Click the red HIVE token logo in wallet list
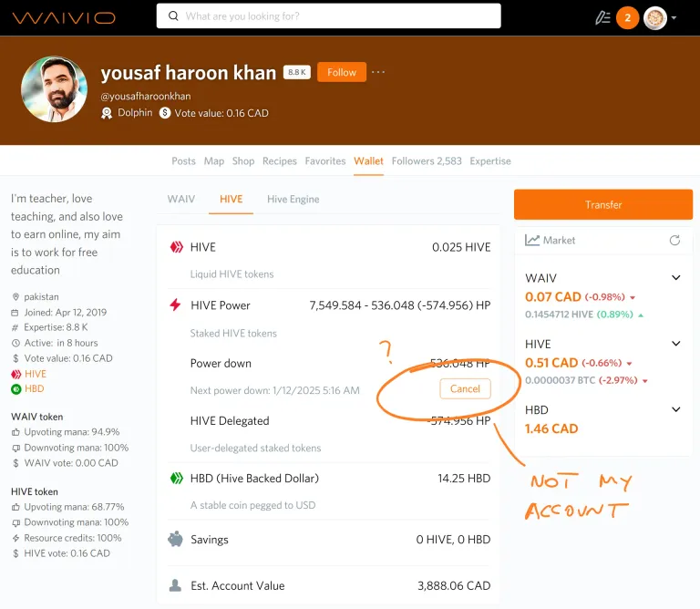This screenshot has width=700, height=609. click(x=176, y=247)
